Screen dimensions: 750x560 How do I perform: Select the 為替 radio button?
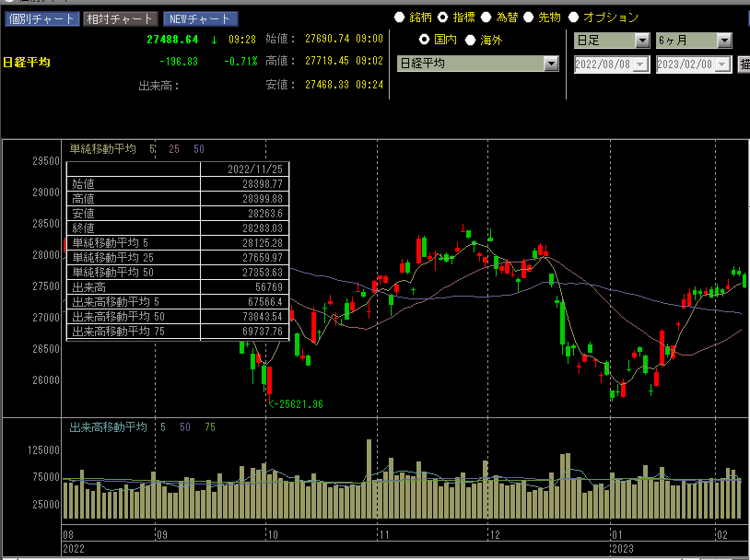click(x=486, y=17)
